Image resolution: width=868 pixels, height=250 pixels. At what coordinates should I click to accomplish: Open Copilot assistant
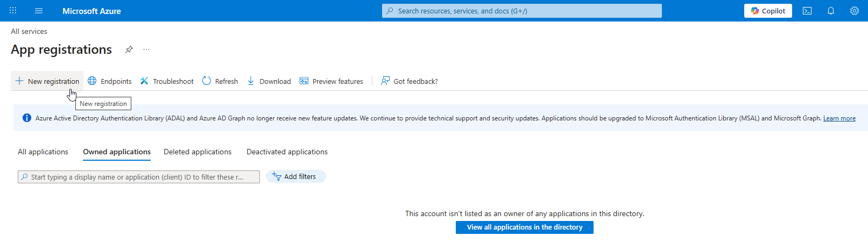pyautogui.click(x=768, y=11)
